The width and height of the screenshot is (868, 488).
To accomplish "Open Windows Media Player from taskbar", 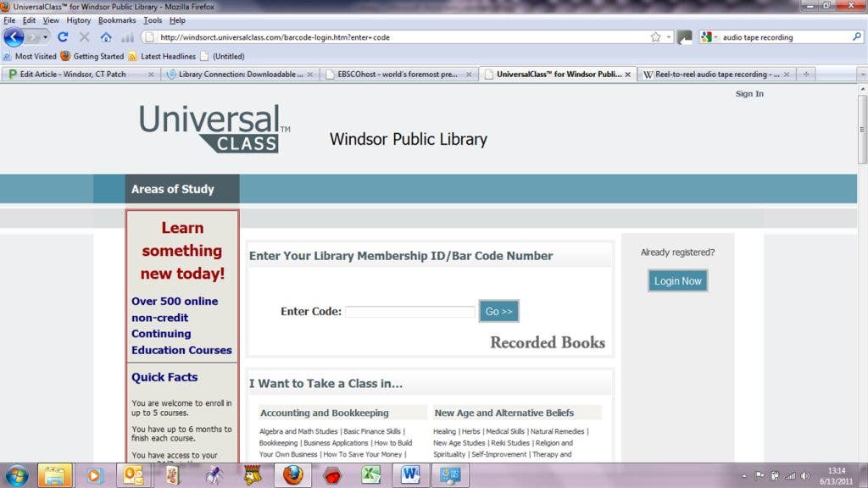I will (94, 475).
